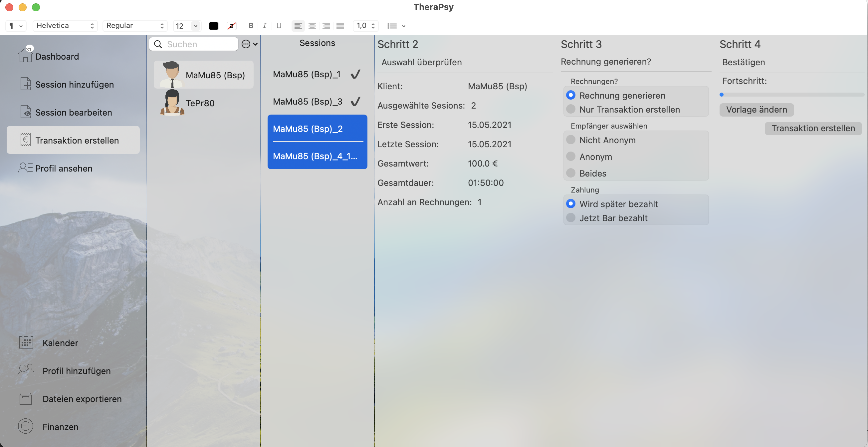Select Nur Transaktion erstellen radio option
The width and height of the screenshot is (868, 447).
(571, 109)
